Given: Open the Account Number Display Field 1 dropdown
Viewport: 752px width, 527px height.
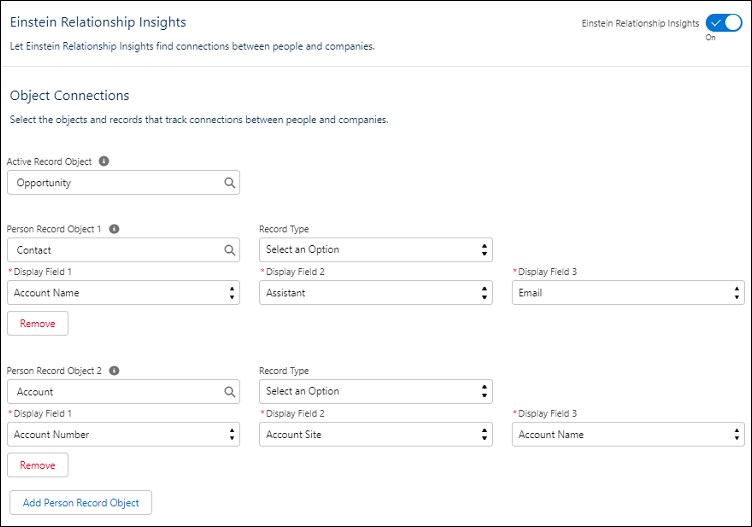Looking at the screenshot, I should click(x=123, y=434).
